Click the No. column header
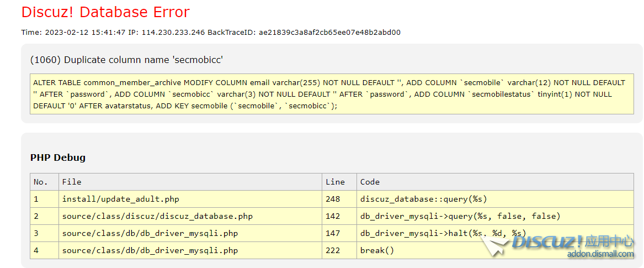Image resolution: width=644 pixels, height=268 pixels. [41, 182]
